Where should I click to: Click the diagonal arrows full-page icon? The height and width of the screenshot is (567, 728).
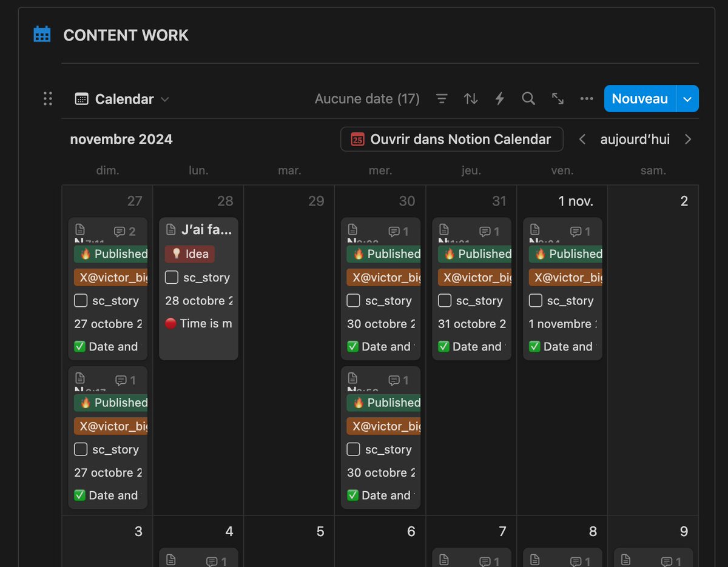[x=558, y=99]
